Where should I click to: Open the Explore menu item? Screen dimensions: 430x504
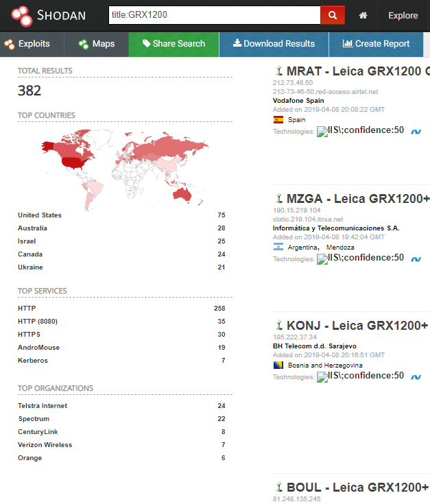[x=403, y=15]
